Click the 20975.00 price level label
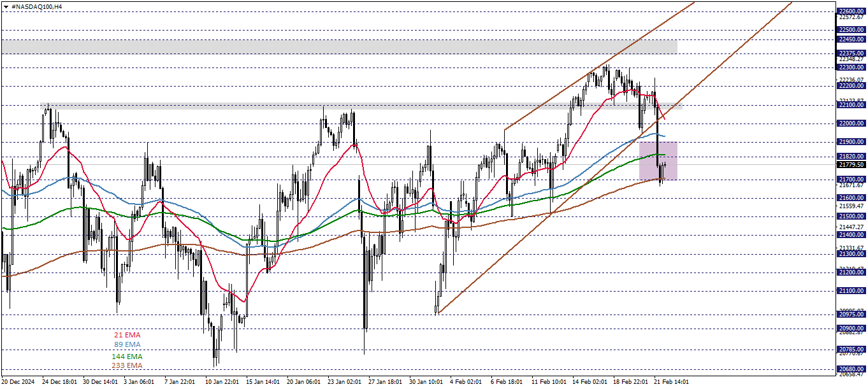The image size is (868, 389). click(x=851, y=315)
